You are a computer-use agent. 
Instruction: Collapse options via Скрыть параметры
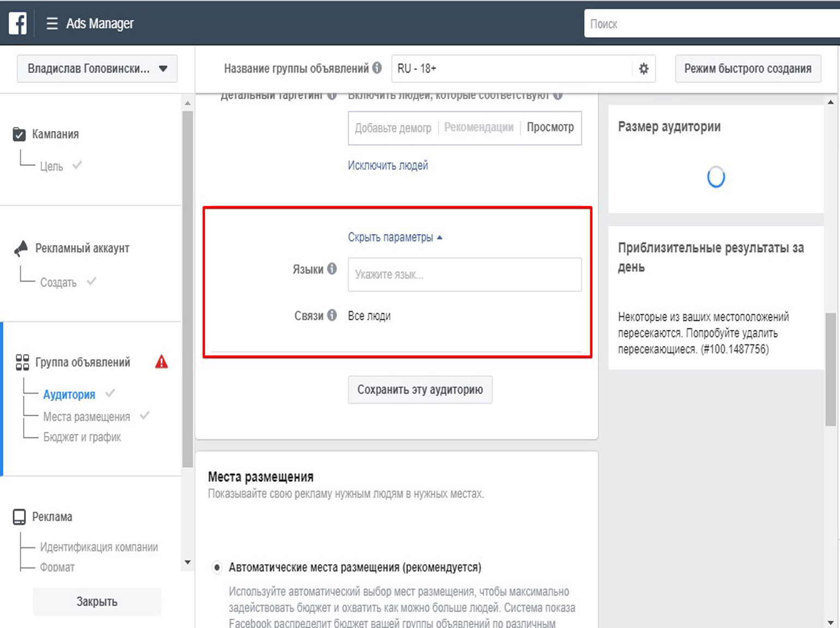[x=394, y=237]
